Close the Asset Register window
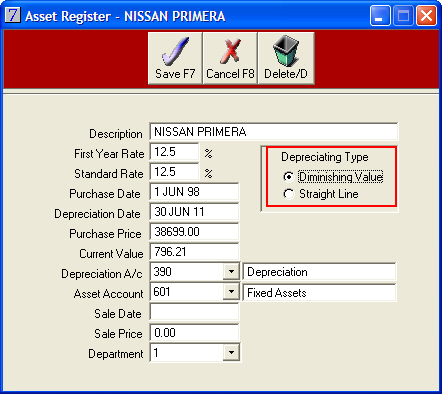Image resolution: width=442 pixels, height=394 pixels. pyautogui.click(x=426, y=16)
